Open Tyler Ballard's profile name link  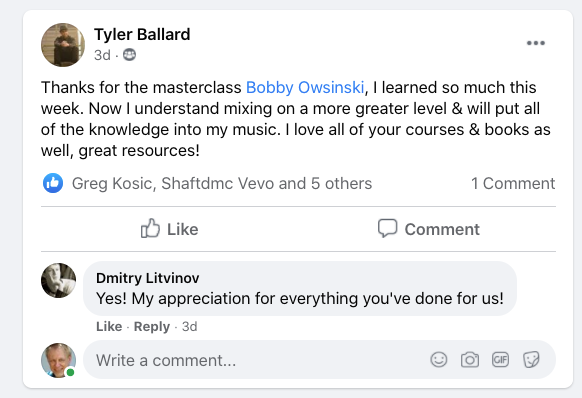pyautogui.click(x=142, y=35)
